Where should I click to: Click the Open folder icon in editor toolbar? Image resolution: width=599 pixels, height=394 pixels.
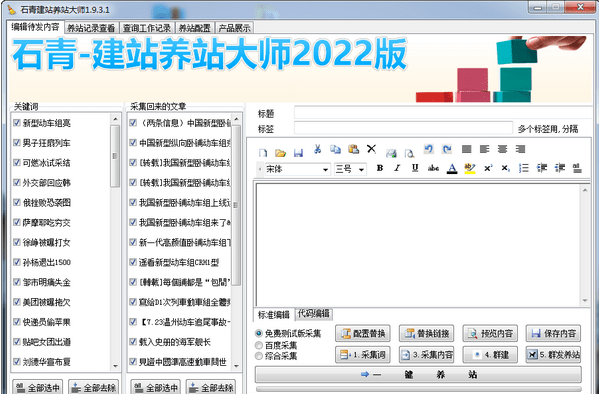(x=280, y=153)
